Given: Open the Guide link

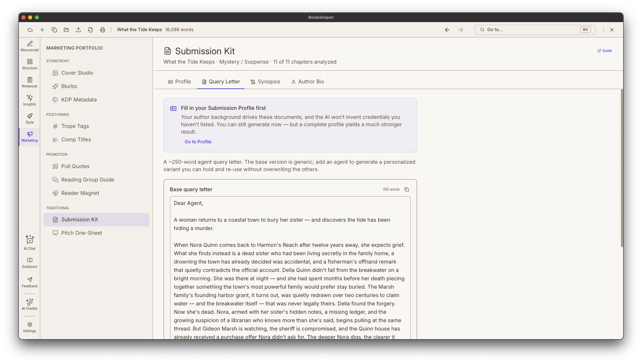Looking at the screenshot, I should click(x=604, y=51).
